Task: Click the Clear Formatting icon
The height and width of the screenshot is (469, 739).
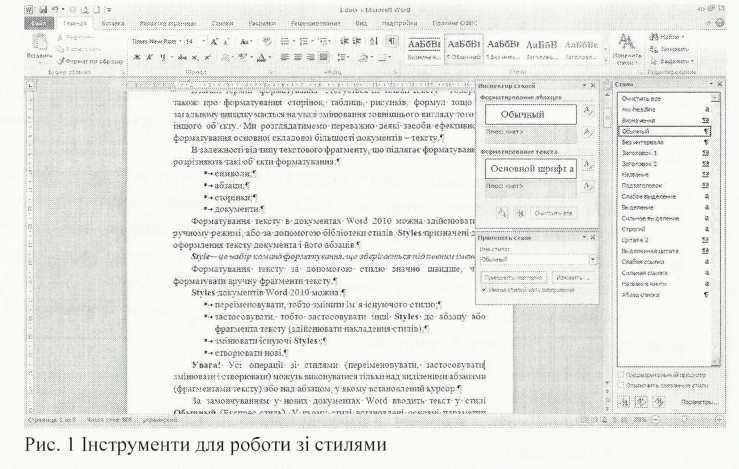Action: [x=267, y=42]
